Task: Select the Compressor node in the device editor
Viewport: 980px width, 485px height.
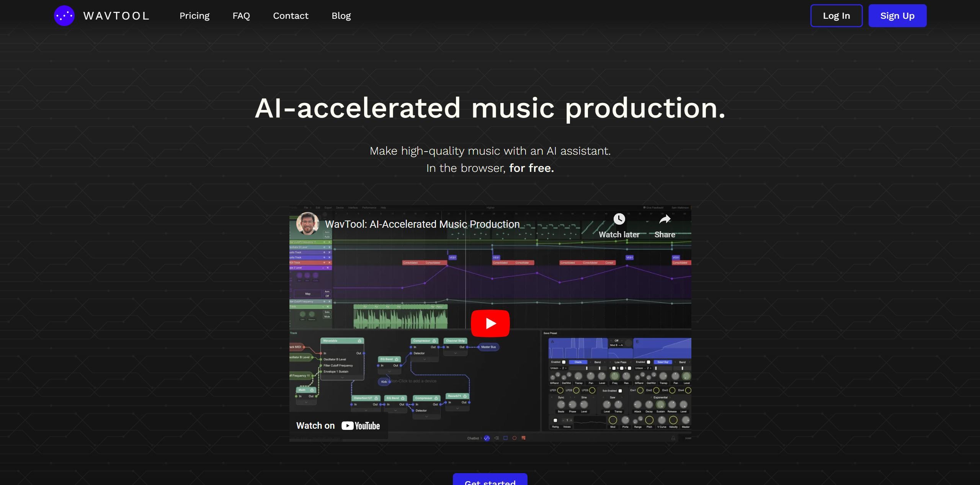Action: (x=422, y=340)
